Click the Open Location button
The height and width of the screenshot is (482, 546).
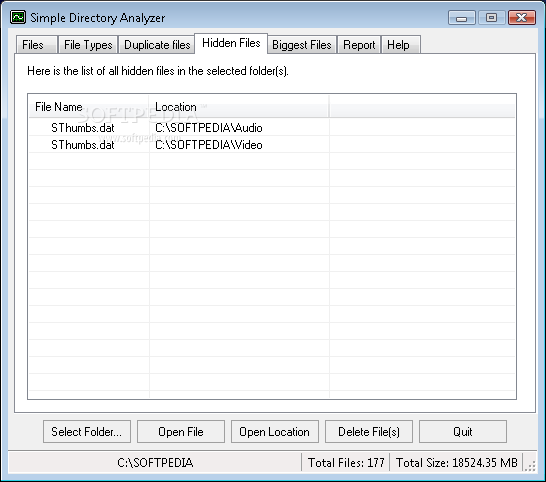pos(275,432)
